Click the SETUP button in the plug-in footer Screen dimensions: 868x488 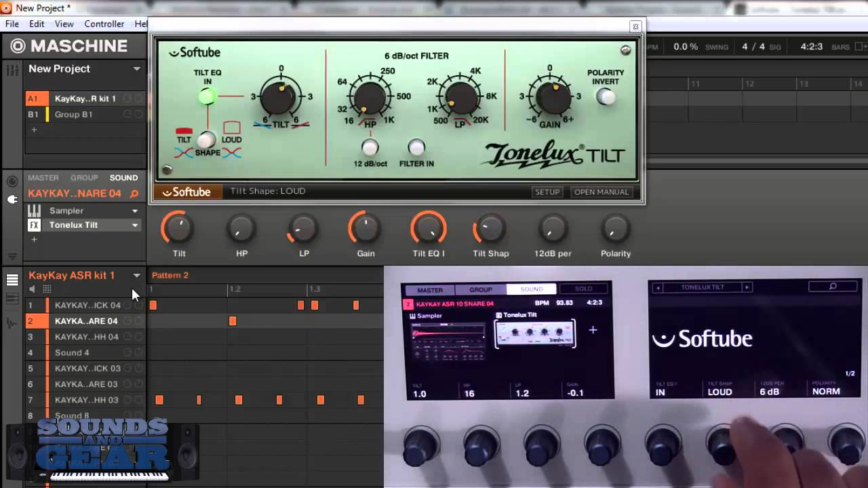pyautogui.click(x=547, y=192)
